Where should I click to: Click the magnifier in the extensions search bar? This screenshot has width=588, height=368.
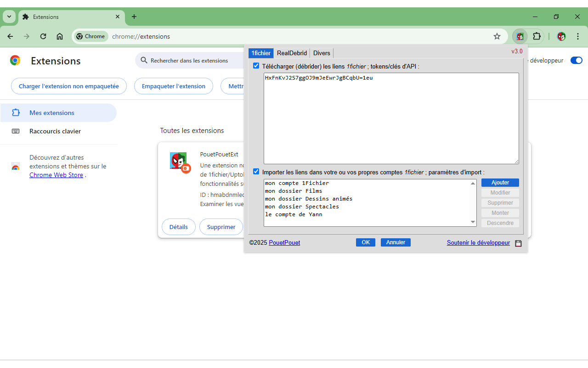point(143,60)
